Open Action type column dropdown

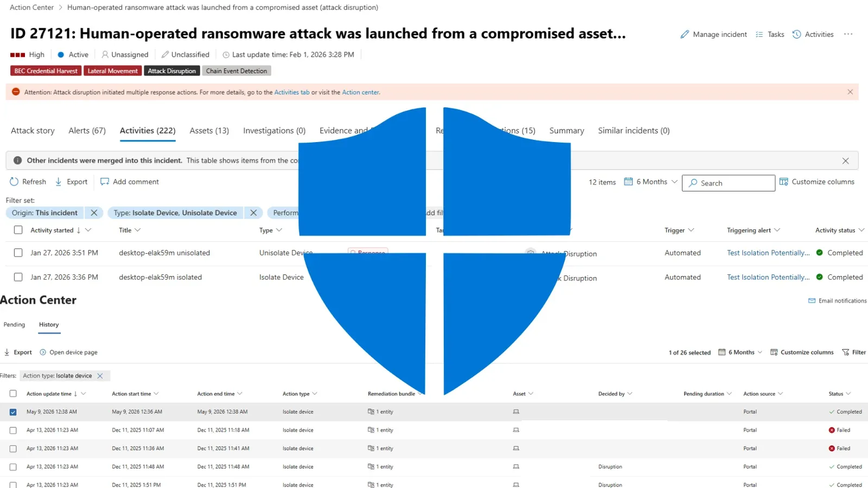tap(315, 394)
